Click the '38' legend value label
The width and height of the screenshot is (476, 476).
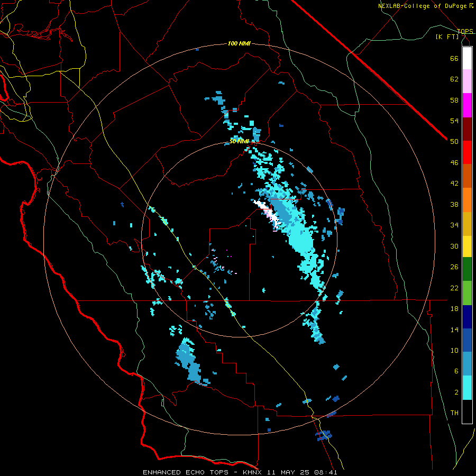click(x=454, y=204)
